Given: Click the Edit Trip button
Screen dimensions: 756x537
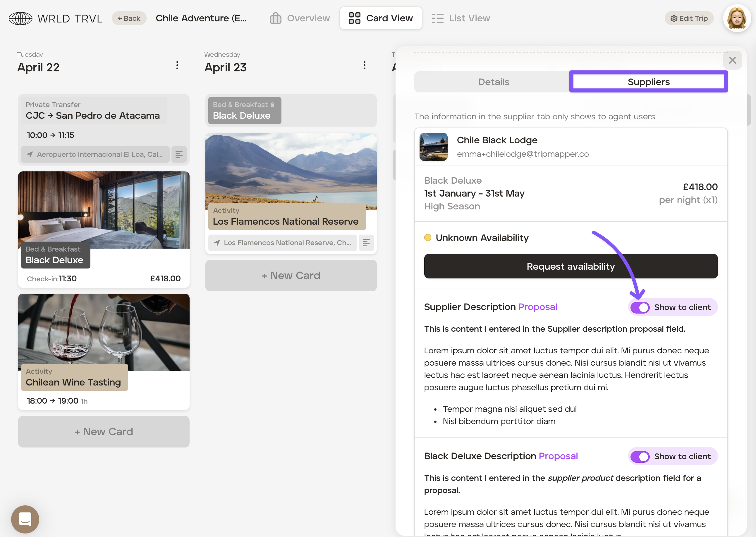Looking at the screenshot, I should point(689,18).
